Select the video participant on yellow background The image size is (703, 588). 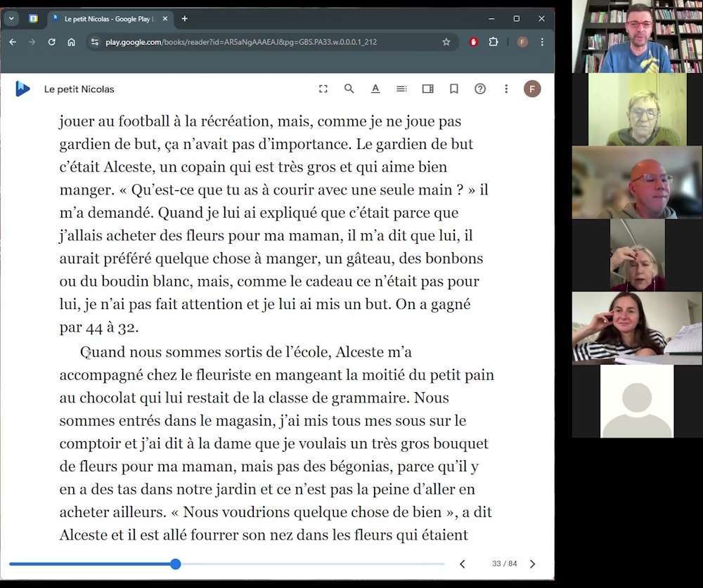click(x=637, y=110)
